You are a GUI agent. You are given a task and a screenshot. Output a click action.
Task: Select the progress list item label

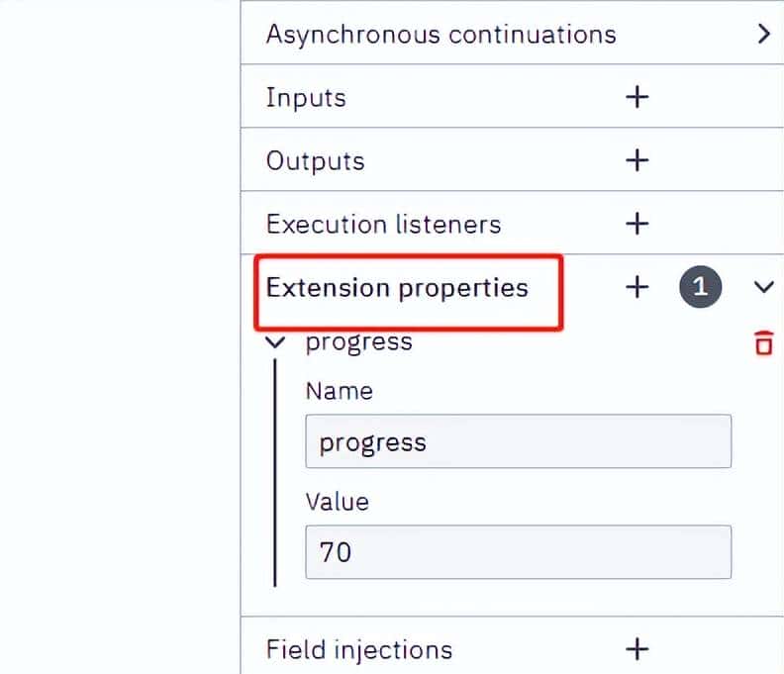click(x=358, y=342)
